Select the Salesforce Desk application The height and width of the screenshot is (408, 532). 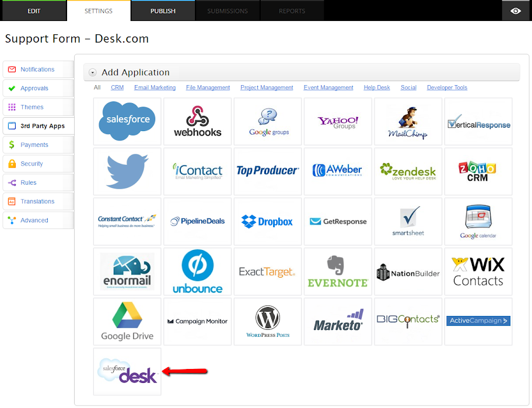coord(127,372)
